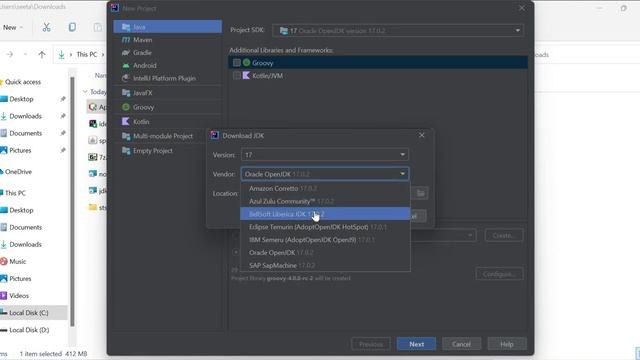Choose Azul Zulu Community vendor
The height and width of the screenshot is (360, 640).
325,201
